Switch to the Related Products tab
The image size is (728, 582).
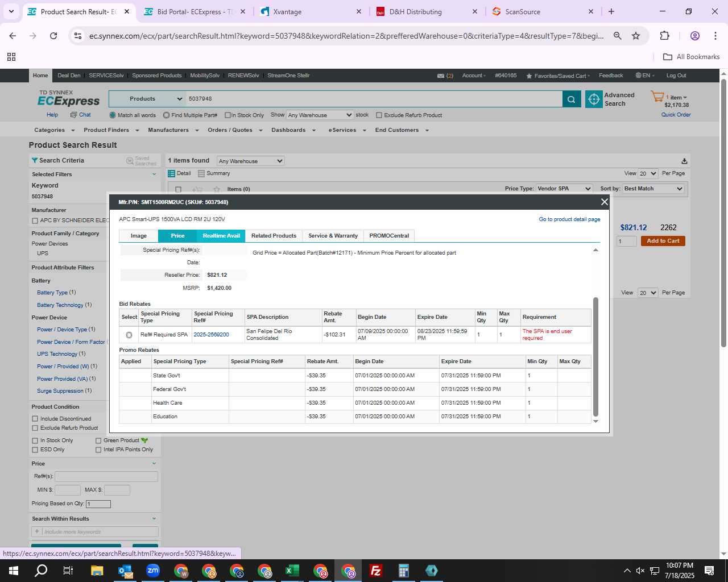pyautogui.click(x=274, y=236)
